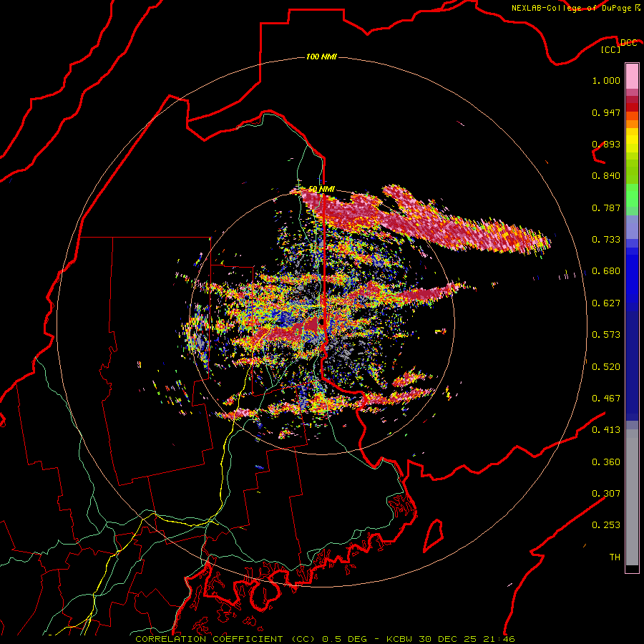Click the NEXLAB-College of DuPage label
This screenshot has width=644, height=644.
571,8
